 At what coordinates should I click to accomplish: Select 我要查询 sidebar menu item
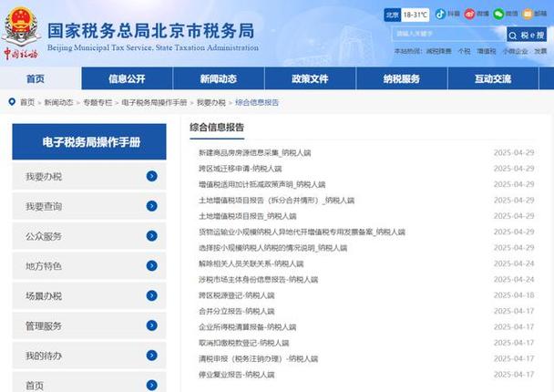(x=89, y=206)
